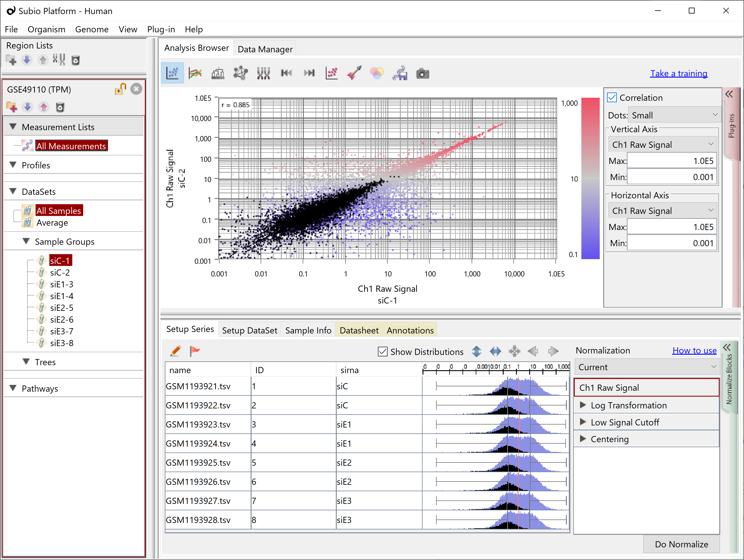
Task: Click Region Lists chromosome icon
Action: point(59,60)
